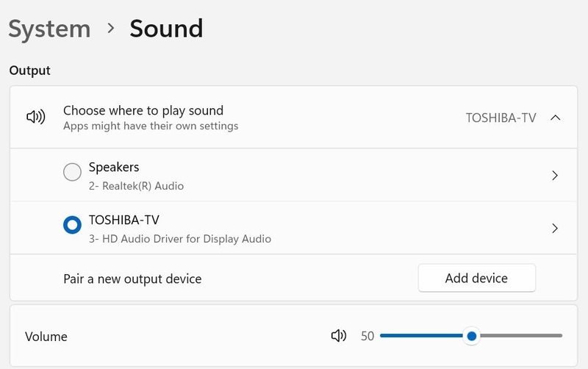Click the breadcrumb arrow between System and Sound

(111, 28)
